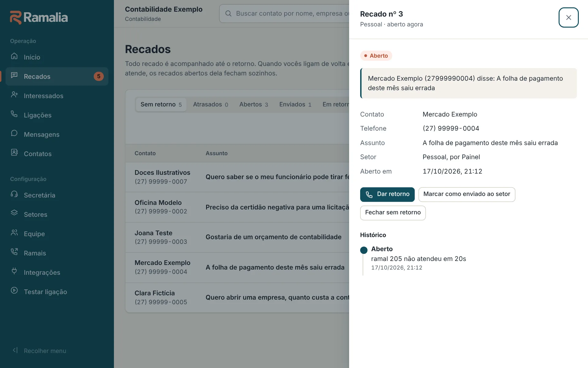Select the Abertos tab

[x=254, y=105]
